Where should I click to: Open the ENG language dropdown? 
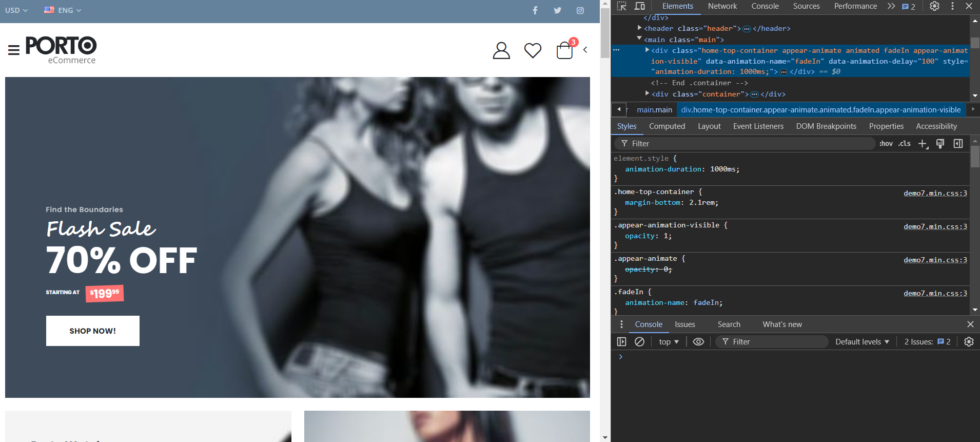click(x=63, y=10)
